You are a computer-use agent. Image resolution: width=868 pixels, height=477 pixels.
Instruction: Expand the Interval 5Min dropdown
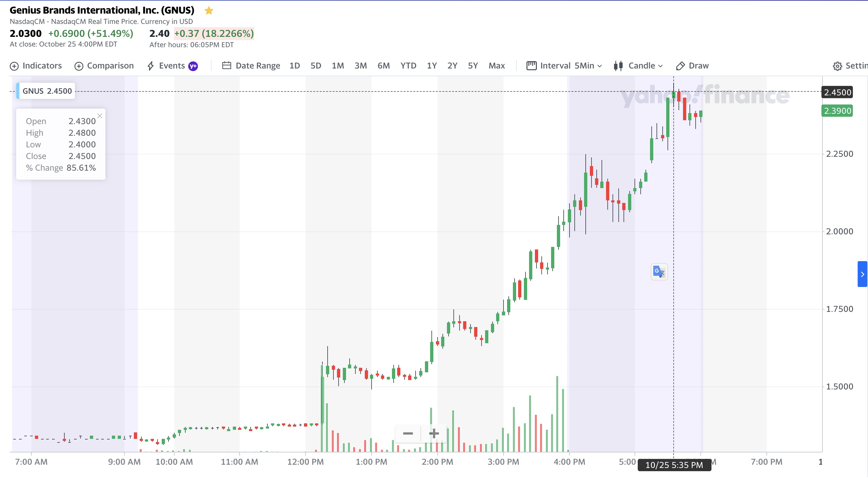coord(564,66)
